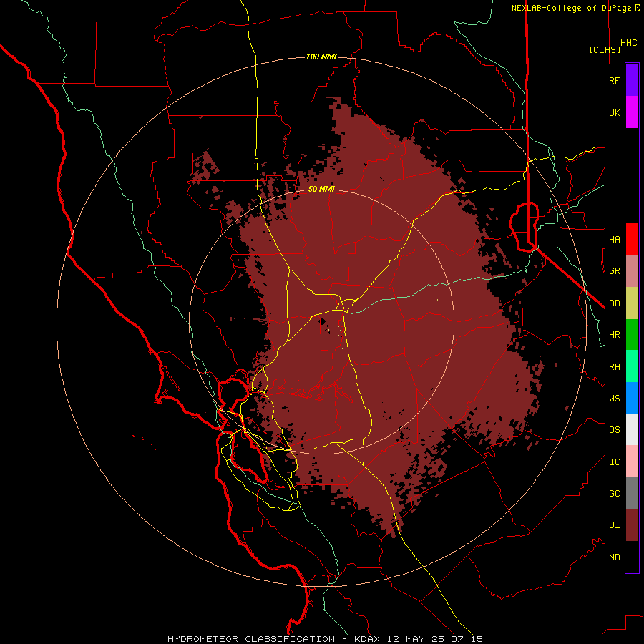Viewport: 644px width, 644px height.
Task: Click the WS legend label
Action: coord(614,399)
